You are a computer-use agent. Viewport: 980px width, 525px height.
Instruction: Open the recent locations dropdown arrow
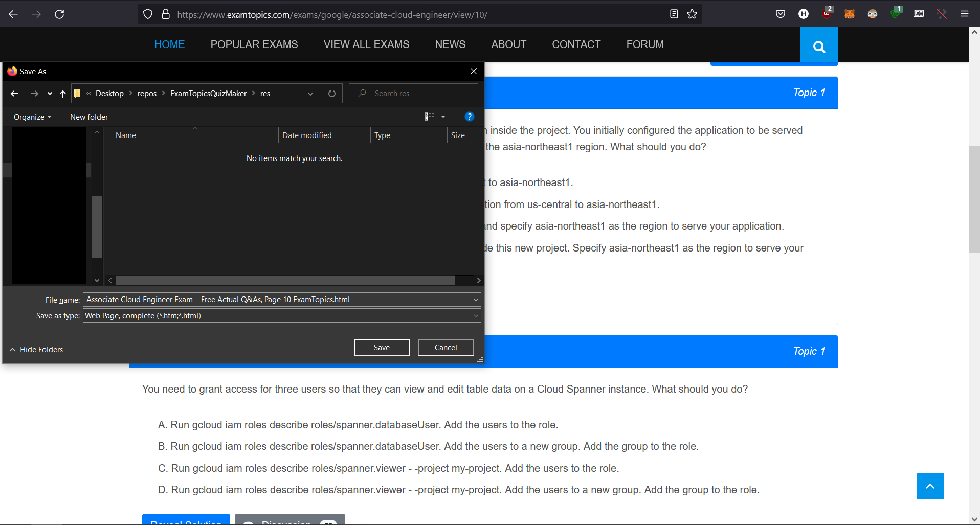pos(50,94)
